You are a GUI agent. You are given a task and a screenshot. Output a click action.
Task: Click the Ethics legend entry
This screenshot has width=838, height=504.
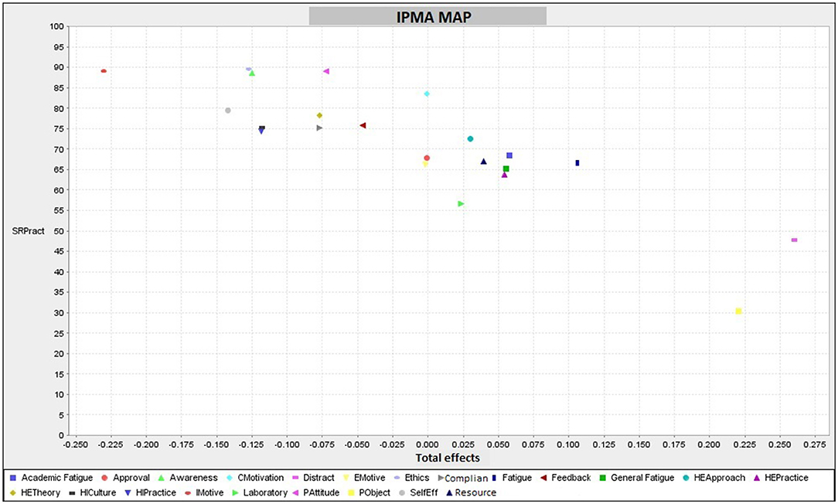coord(411,478)
